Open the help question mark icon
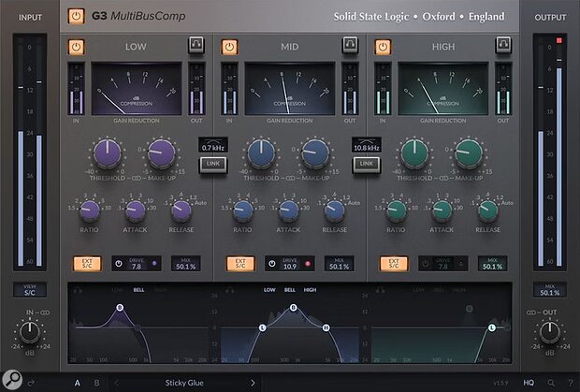The width and height of the screenshot is (580, 392). coord(571,383)
